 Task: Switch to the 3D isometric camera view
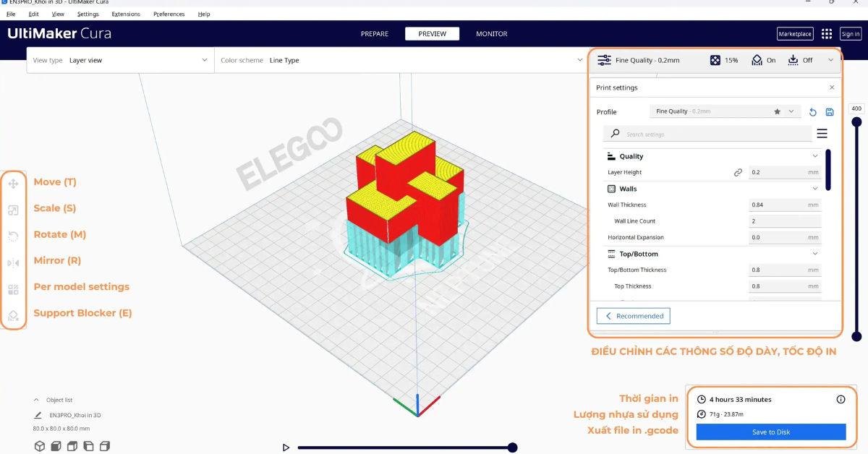tap(41, 446)
